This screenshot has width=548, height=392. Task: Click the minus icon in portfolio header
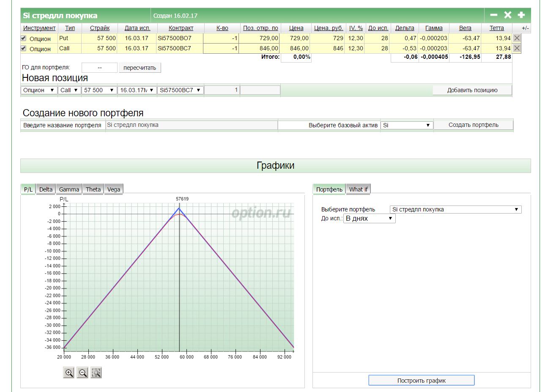pyautogui.click(x=494, y=15)
